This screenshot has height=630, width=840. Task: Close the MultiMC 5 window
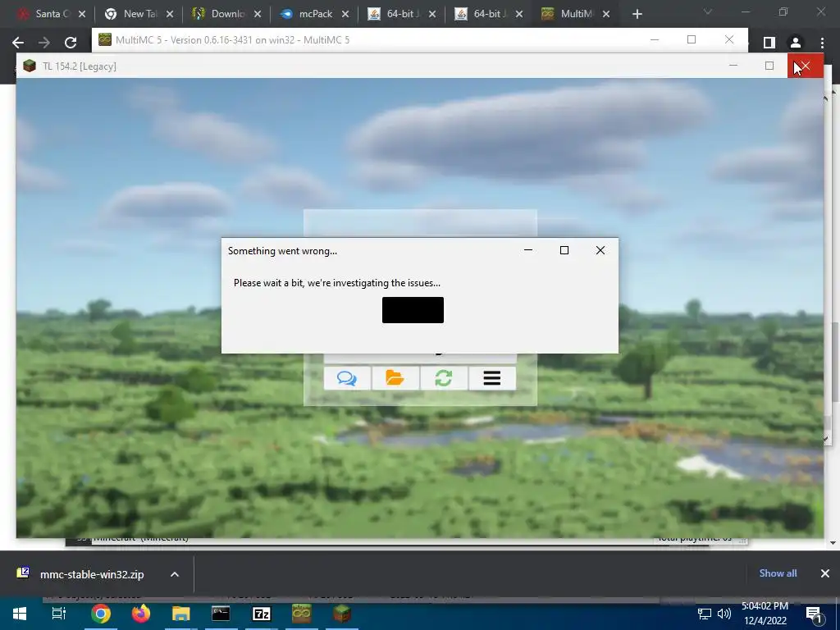point(729,39)
